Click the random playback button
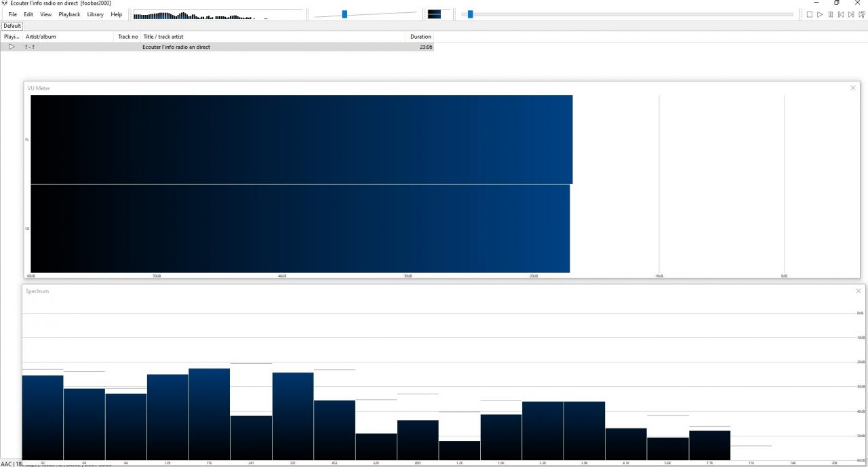This screenshot has width=868, height=467. tap(862, 14)
